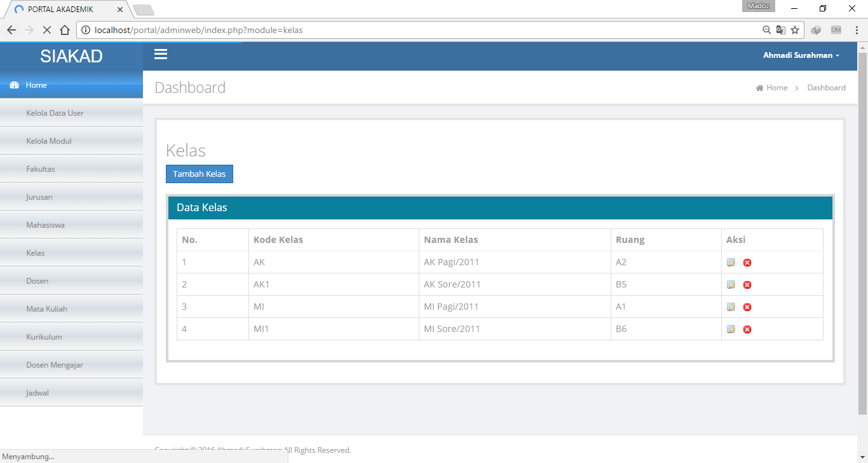Click the Tambah Kelas button

coord(199,174)
